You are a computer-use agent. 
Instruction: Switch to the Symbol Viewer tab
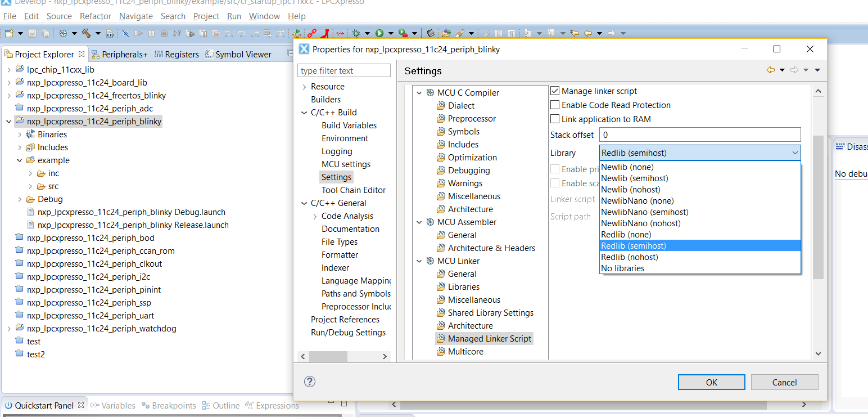point(238,54)
